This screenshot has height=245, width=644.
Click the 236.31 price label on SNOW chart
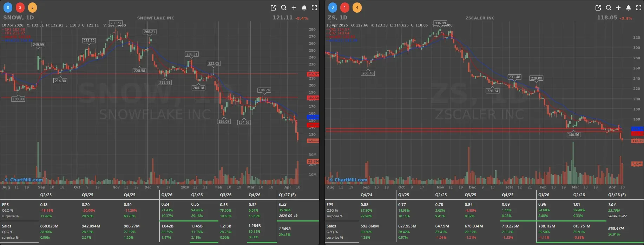192,54
